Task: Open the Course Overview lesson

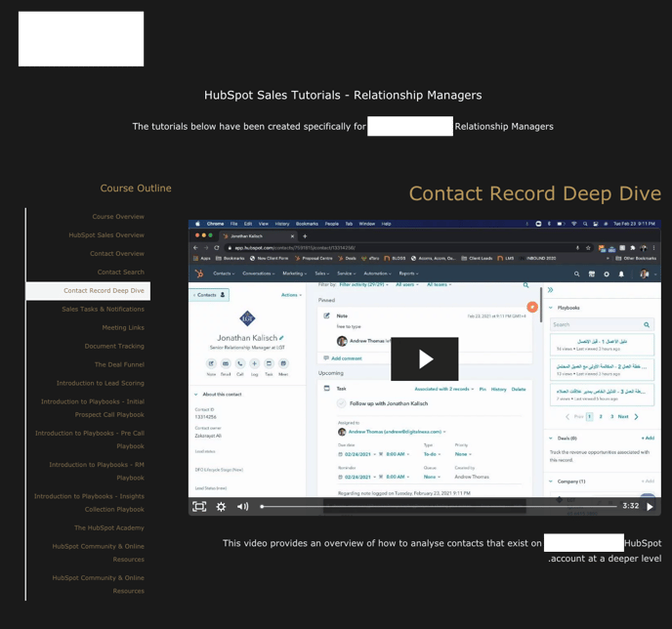Action: point(118,217)
